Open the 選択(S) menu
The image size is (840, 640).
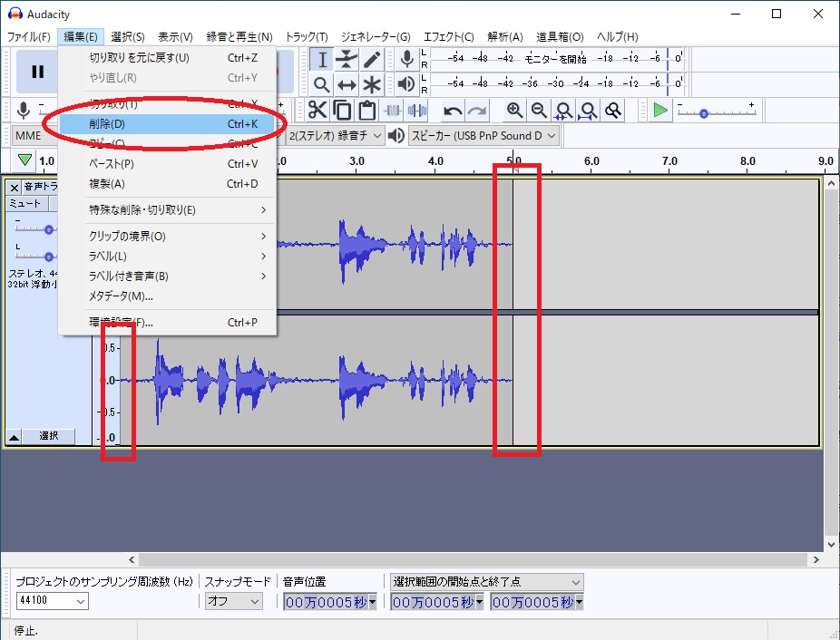[128, 37]
